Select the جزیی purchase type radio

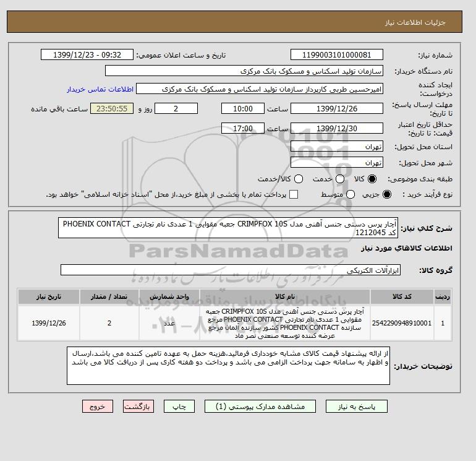387,194
